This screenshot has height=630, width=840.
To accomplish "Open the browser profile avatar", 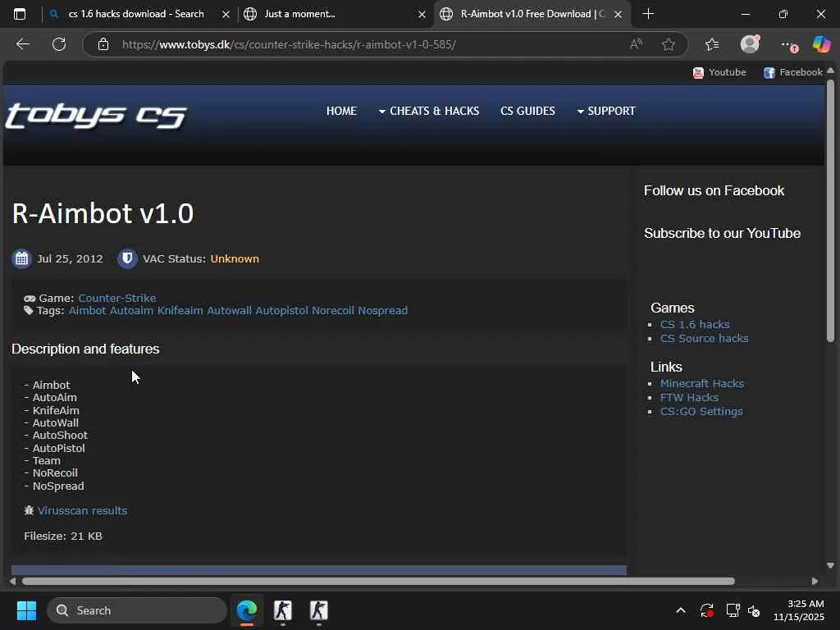I will [x=750, y=44].
